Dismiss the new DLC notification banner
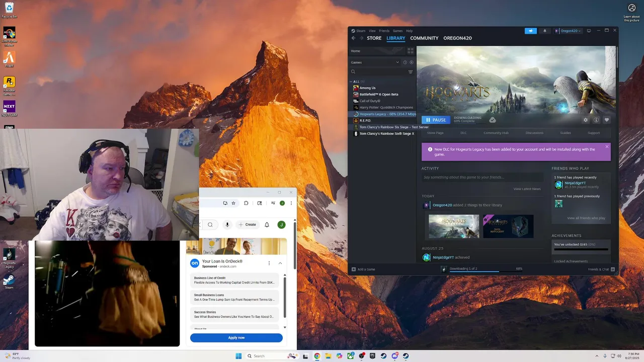Screen dimensions: 644x362 (x=607, y=147)
